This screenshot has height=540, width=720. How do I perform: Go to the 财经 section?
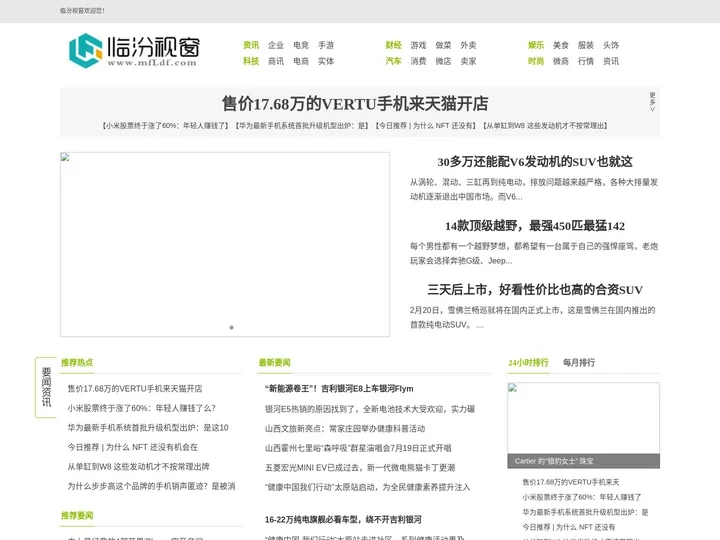coord(394,45)
